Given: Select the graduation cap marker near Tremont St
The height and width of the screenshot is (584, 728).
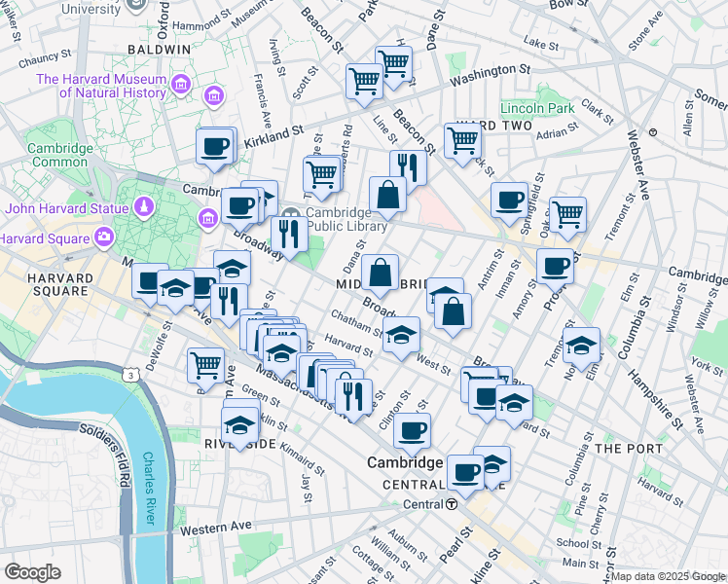Looking at the screenshot, I should pyautogui.click(x=581, y=345).
